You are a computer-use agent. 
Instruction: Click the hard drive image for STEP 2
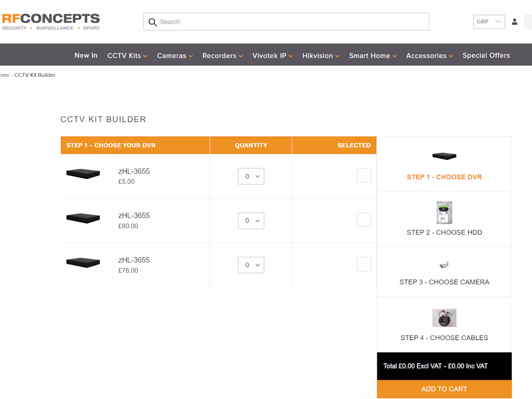444,212
